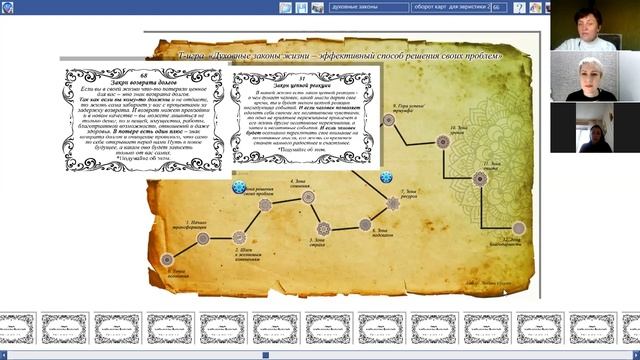Select the bottom participant video tile
This screenshot has height=360, width=640.
pos(595,127)
